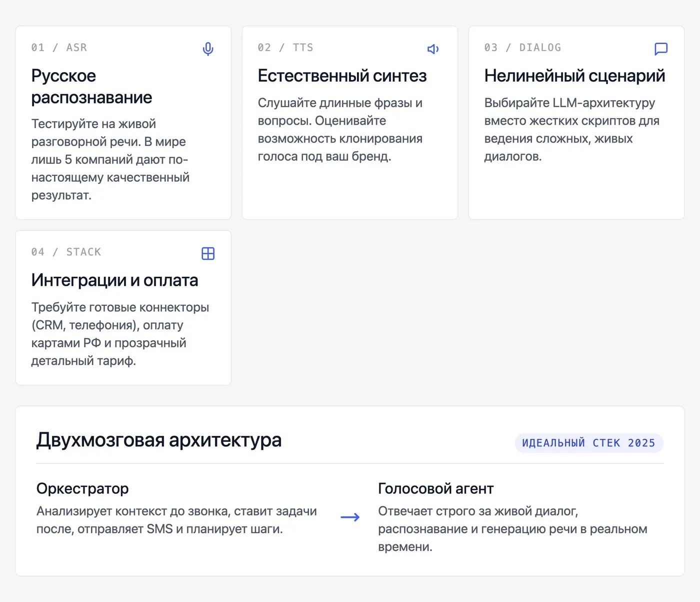Select the «Русское распознавание» heading
Viewport: 700px width, 602px height.
[x=91, y=87]
